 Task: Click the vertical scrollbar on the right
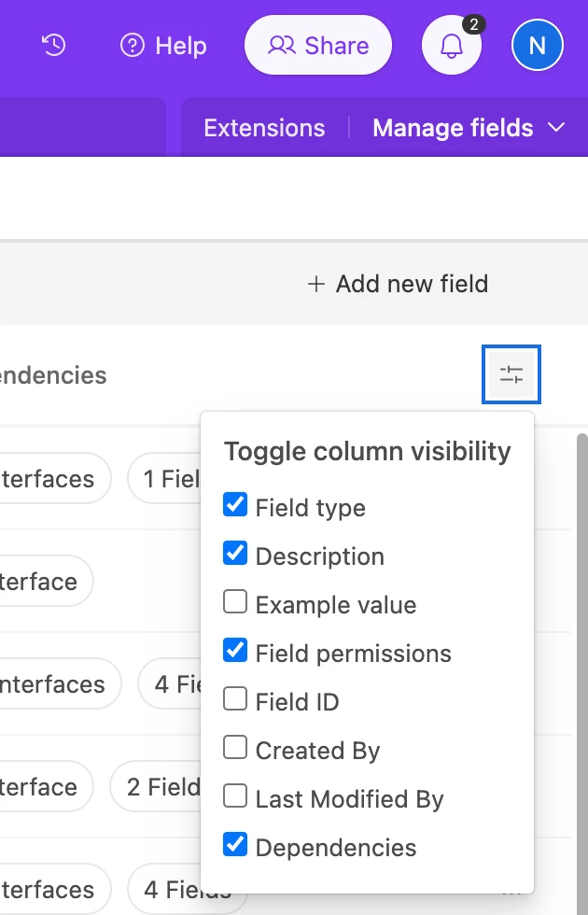pyautogui.click(x=581, y=654)
